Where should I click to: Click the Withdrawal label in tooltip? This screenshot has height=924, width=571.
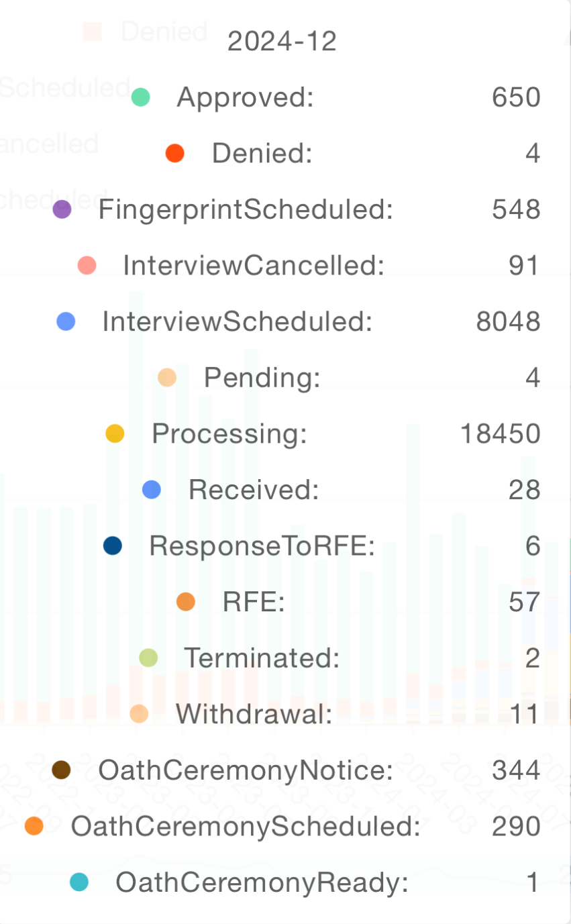[x=254, y=714]
